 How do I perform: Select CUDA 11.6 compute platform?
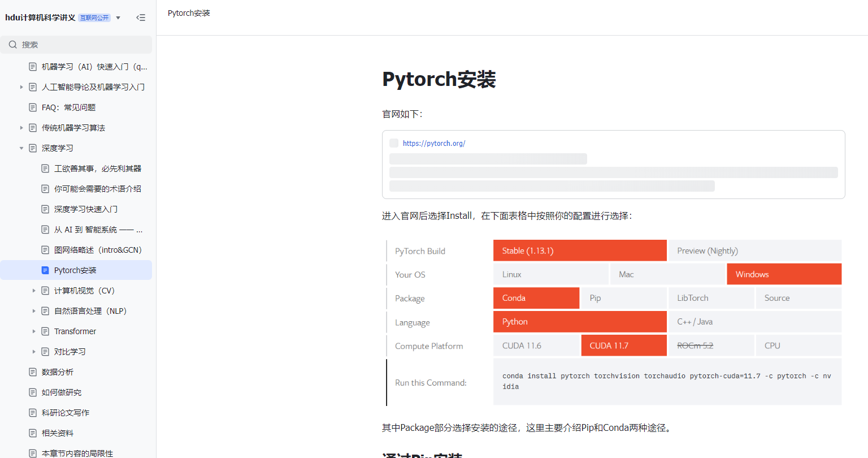pos(536,345)
